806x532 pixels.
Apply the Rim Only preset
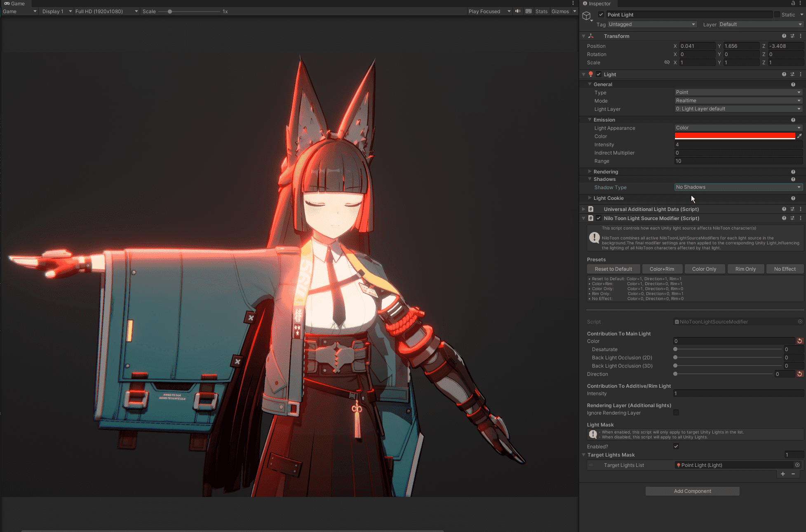[746, 269]
